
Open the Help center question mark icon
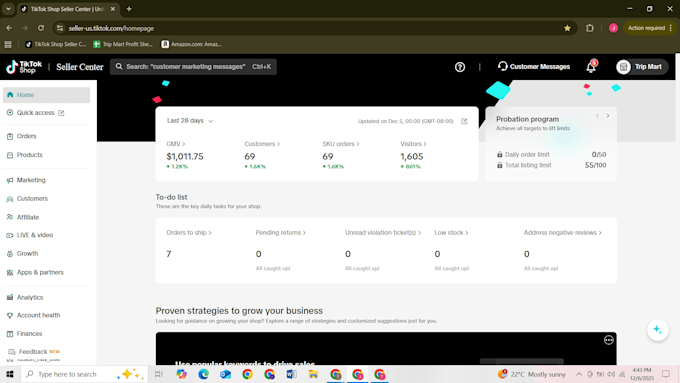460,67
